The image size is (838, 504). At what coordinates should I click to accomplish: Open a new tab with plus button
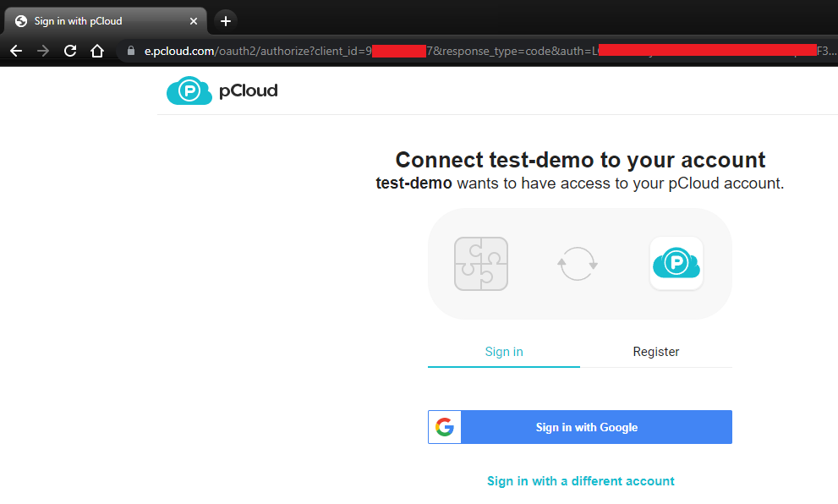coord(226,21)
